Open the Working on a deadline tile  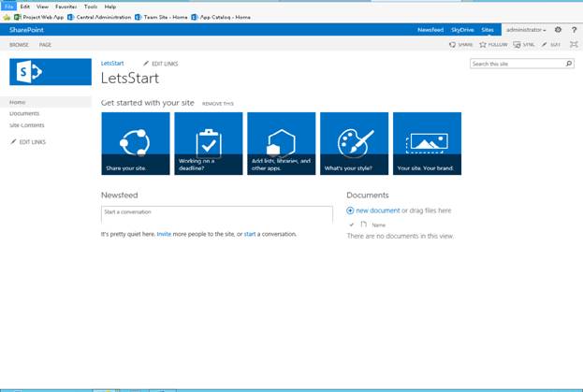[x=208, y=143]
